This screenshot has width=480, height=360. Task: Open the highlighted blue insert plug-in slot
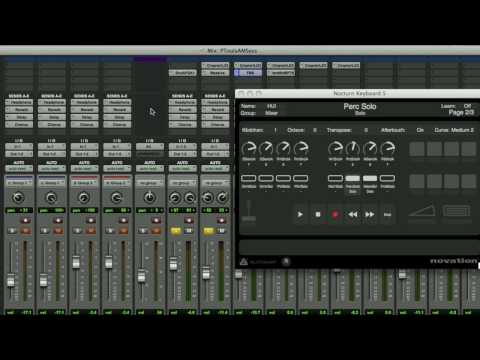coord(248,73)
